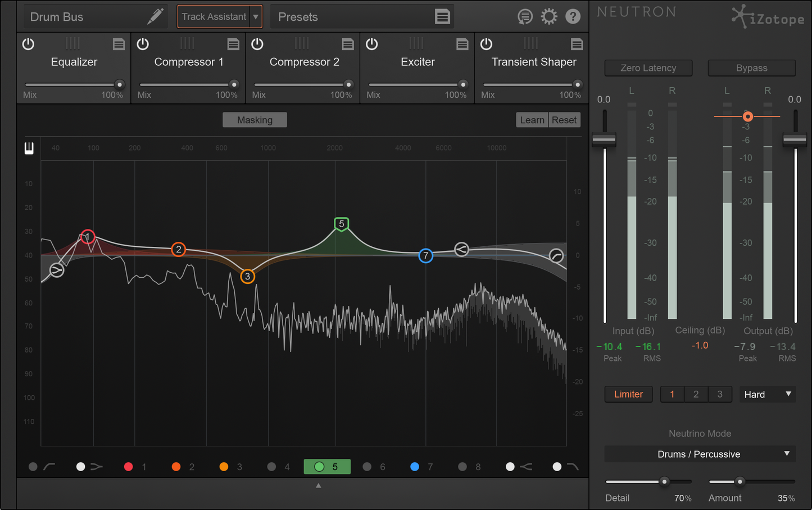Disable Compressor 2 using its power button
Screen dimensions: 812x510
[x=257, y=44]
